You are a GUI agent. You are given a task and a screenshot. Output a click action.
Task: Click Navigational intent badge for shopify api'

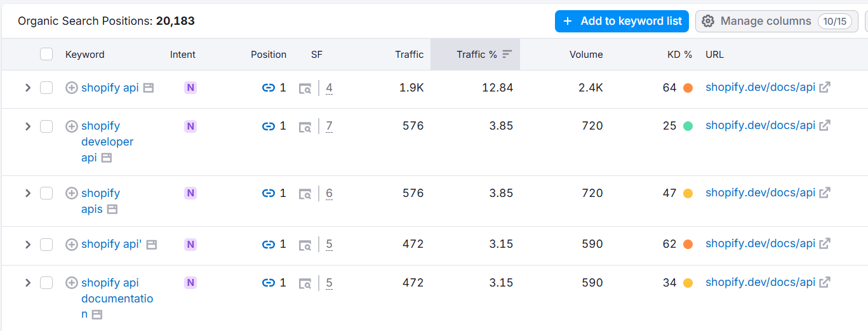click(x=190, y=245)
